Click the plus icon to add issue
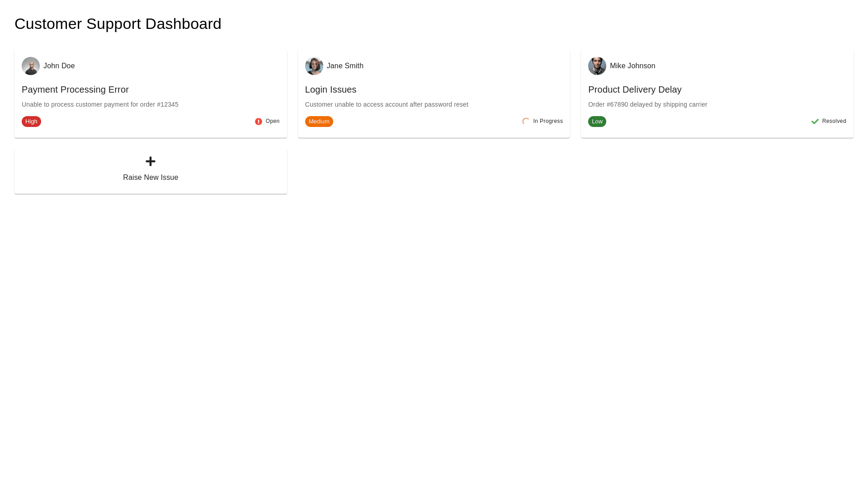 coord(151,161)
